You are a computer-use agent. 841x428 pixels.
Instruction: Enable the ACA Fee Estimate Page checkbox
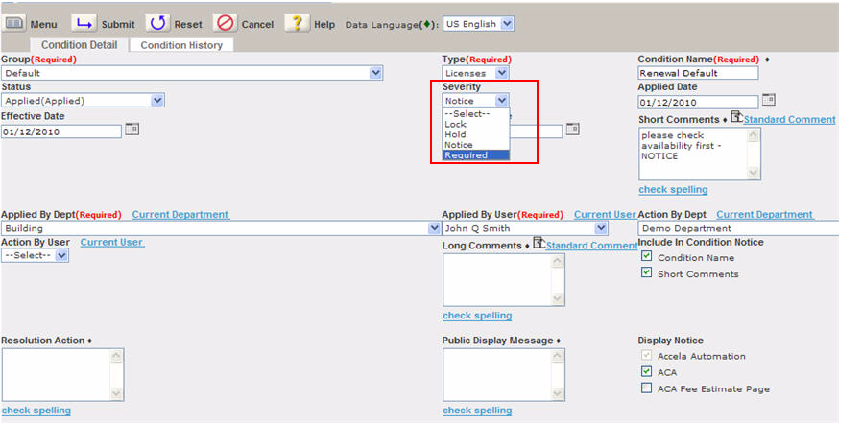pos(646,389)
